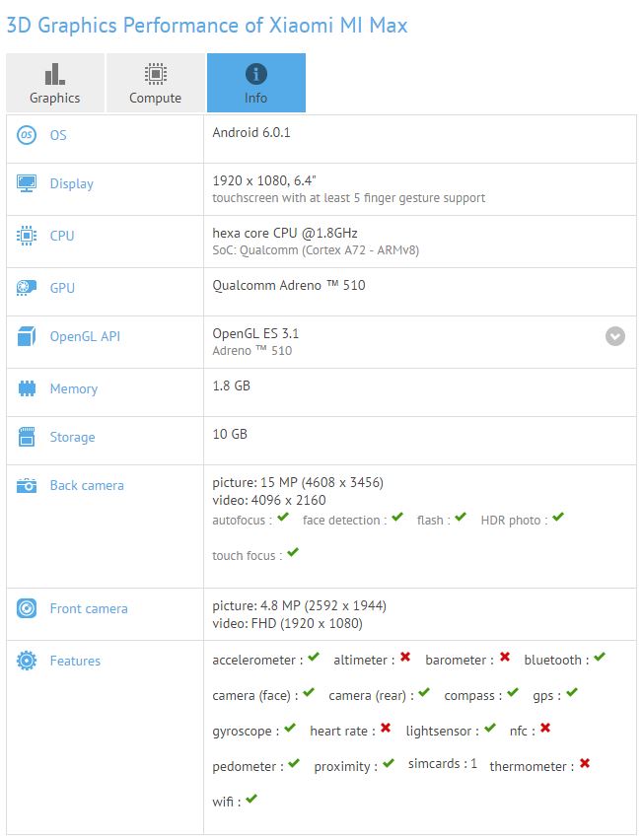
Task: Click the Front camera lens icon
Action: [x=27, y=608]
